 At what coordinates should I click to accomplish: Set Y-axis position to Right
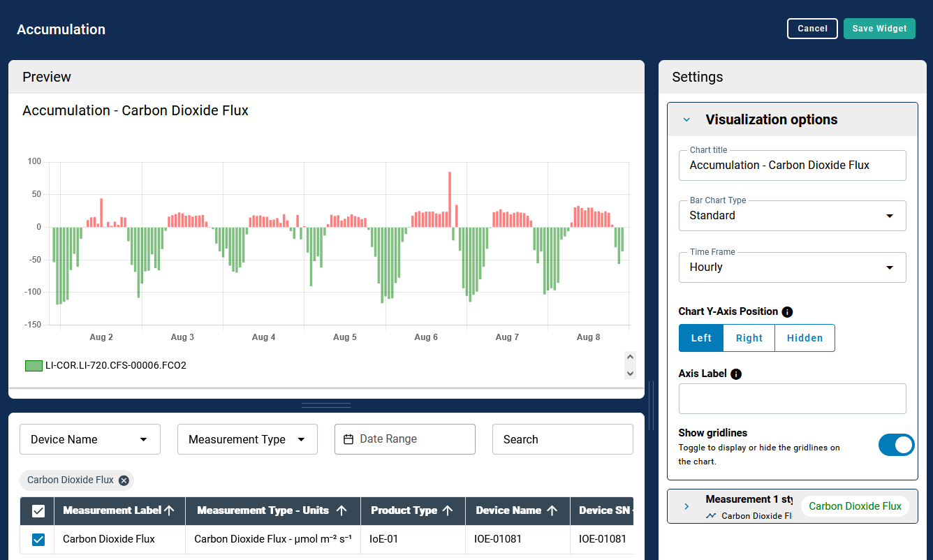click(749, 338)
